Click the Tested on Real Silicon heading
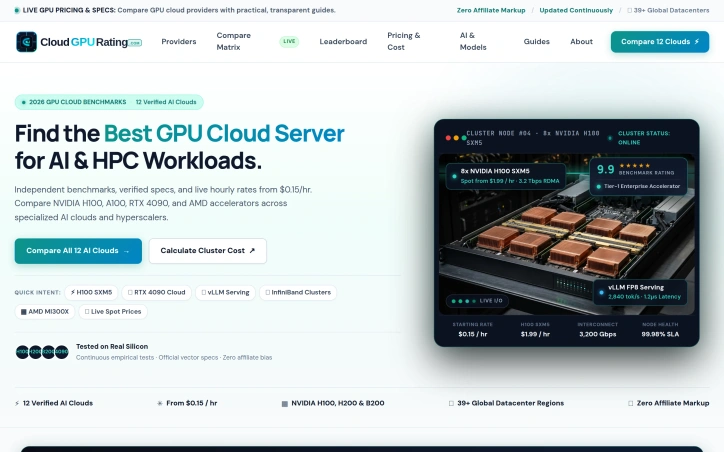 [112, 346]
